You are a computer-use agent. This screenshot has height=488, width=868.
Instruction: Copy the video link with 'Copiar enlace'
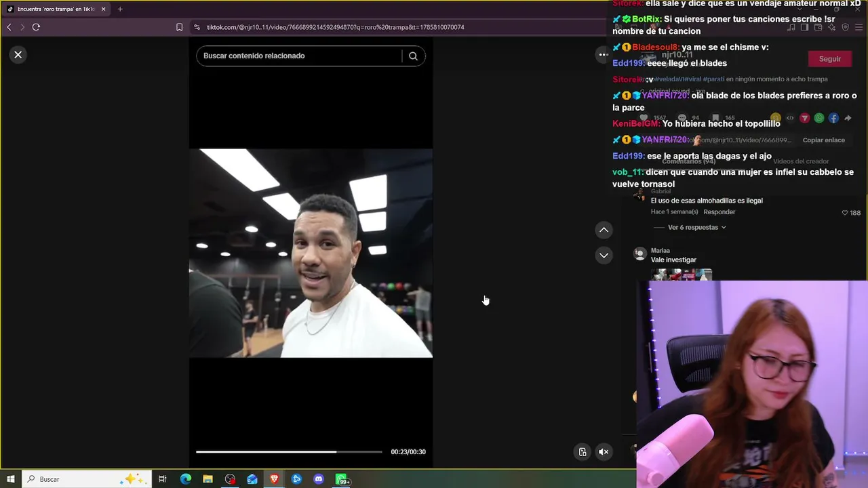823,140
